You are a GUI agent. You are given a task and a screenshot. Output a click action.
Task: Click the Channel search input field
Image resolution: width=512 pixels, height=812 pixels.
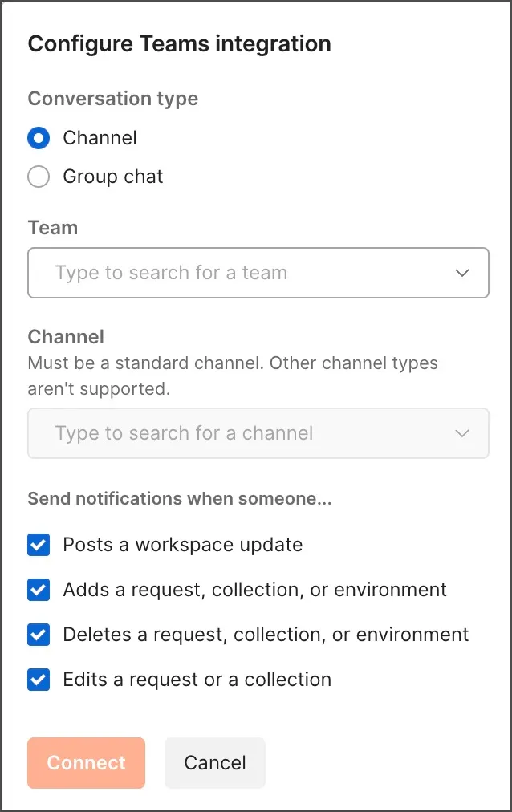(x=258, y=433)
